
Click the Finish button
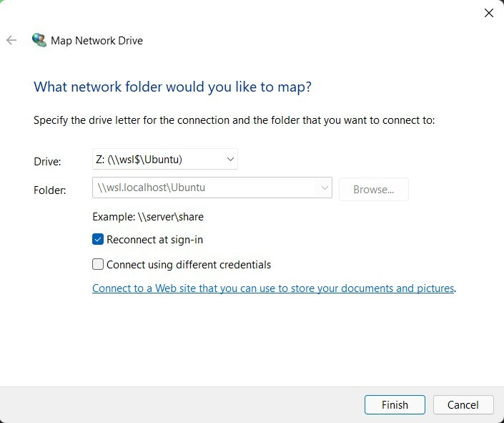tap(395, 404)
